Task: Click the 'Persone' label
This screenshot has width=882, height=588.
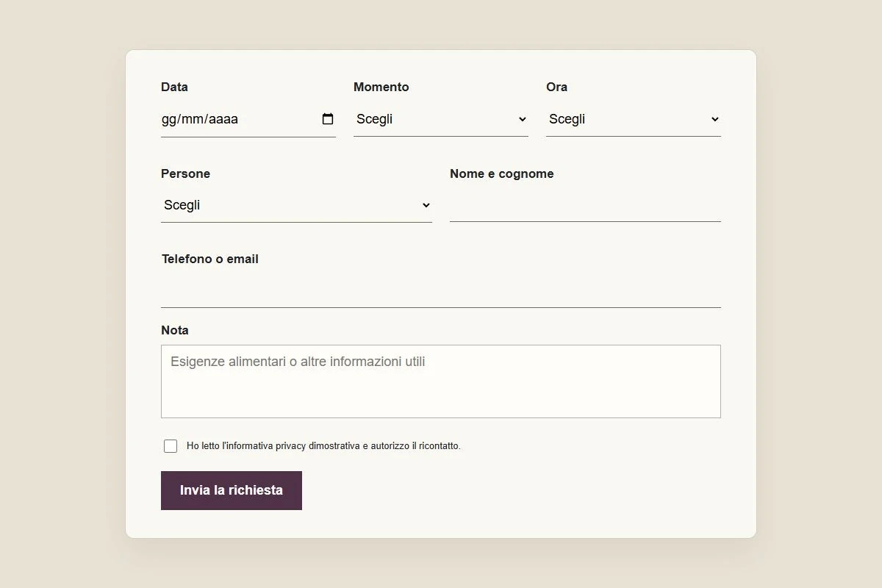Action: pyautogui.click(x=185, y=173)
